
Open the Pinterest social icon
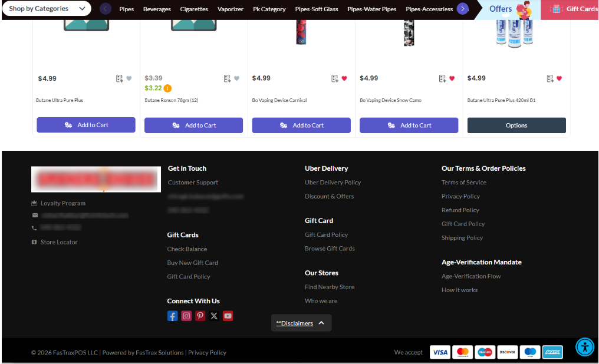click(x=200, y=316)
